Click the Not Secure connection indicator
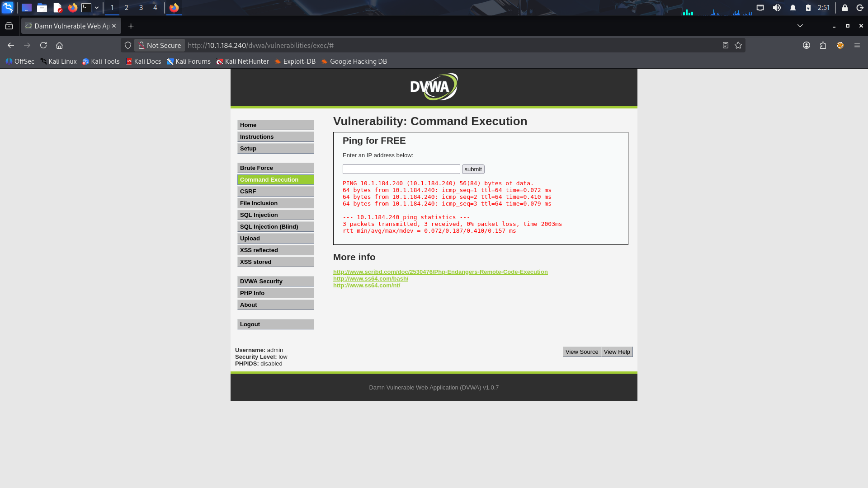Viewport: 868px width, 488px height. 160,45
